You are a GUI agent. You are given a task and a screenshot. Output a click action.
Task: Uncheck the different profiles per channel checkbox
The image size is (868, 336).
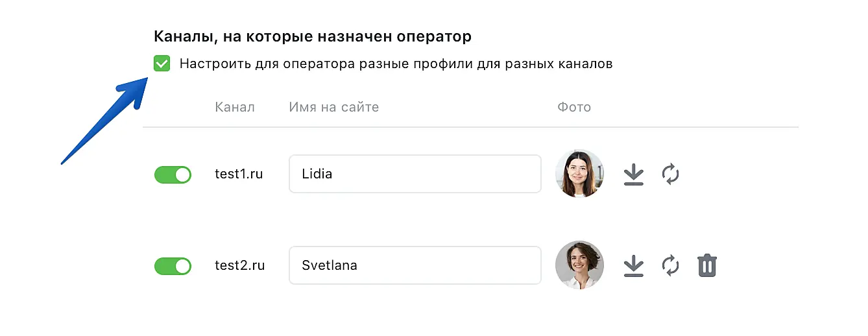[x=162, y=64]
